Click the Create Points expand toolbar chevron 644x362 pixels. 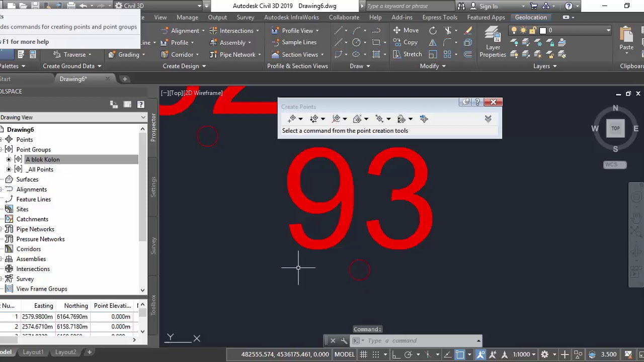pyautogui.click(x=488, y=119)
